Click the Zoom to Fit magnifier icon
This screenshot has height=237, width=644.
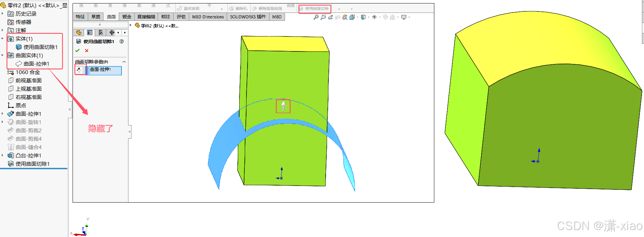click(316, 17)
